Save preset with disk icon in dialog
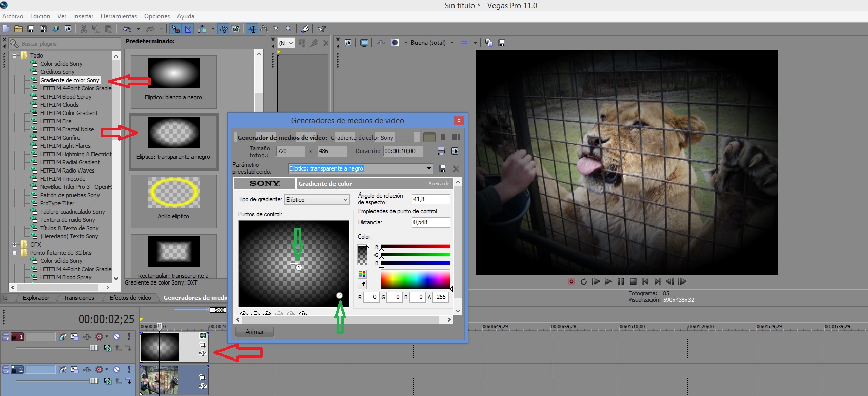Screen dimensions: 868x396 point(443,168)
